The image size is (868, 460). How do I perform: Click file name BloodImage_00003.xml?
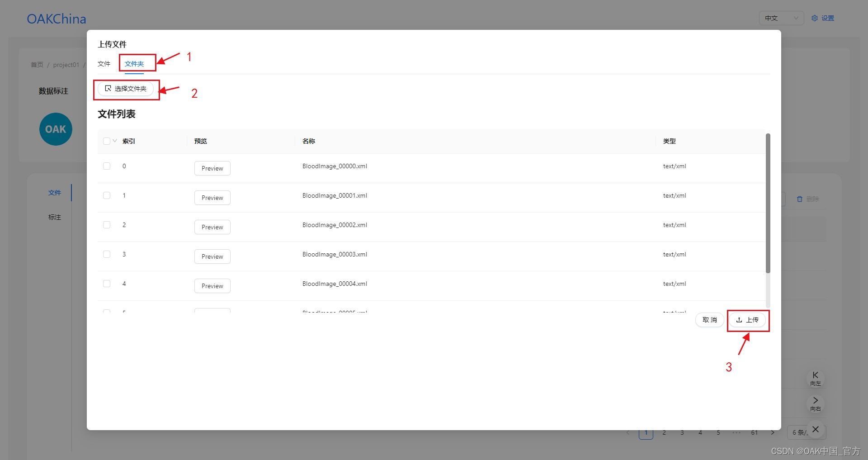335,254
